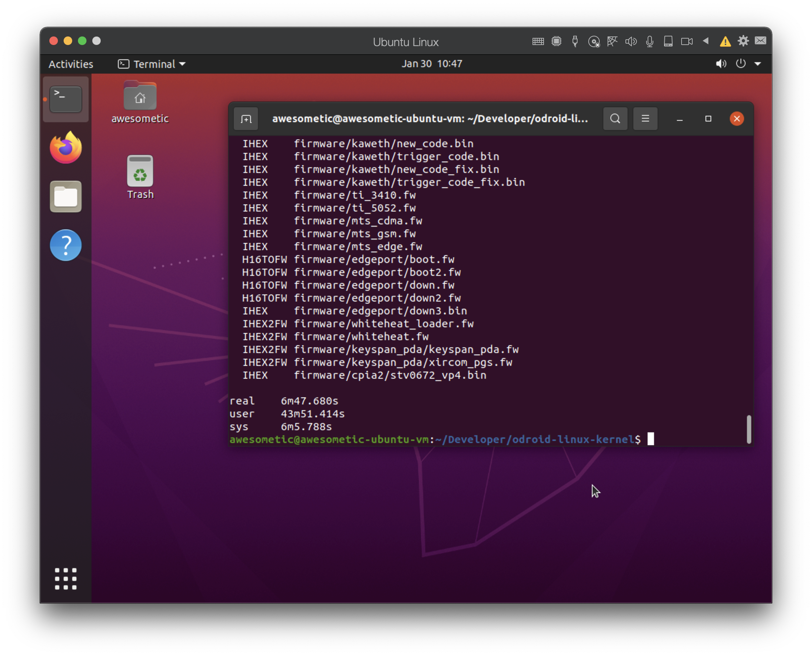Open a new terminal tab
The width and height of the screenshot is (812, 656).
(x=246, y=119)
